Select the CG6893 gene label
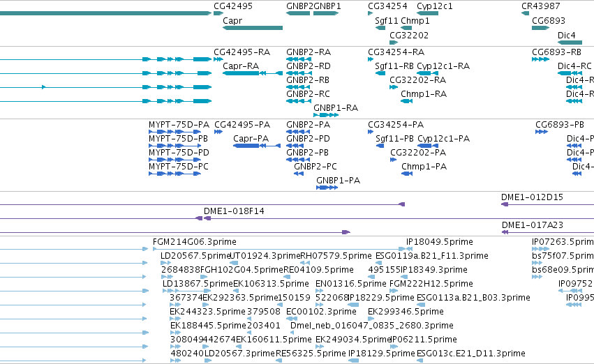594x364 pixels. [549, 20]
